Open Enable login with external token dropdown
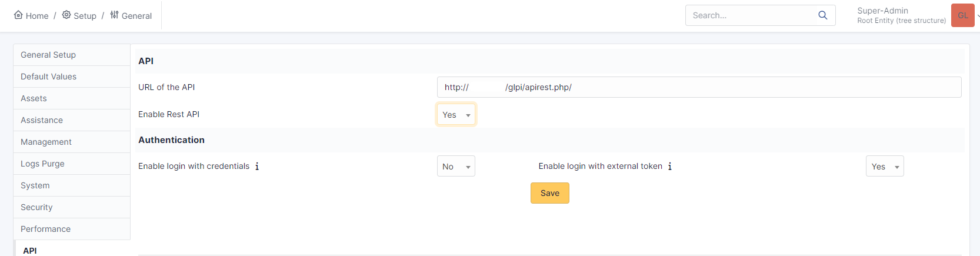Viewport: 980px width, 256px height. click(x=885, y=167)
